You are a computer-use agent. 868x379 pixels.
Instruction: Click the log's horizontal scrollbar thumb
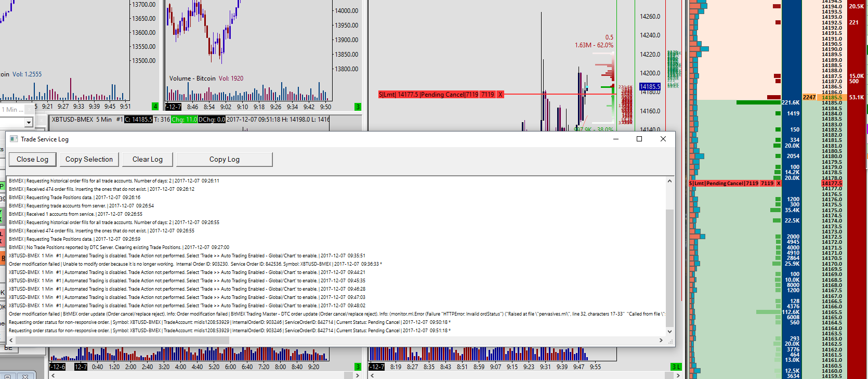pyautogui.click(x=122, y=341)
